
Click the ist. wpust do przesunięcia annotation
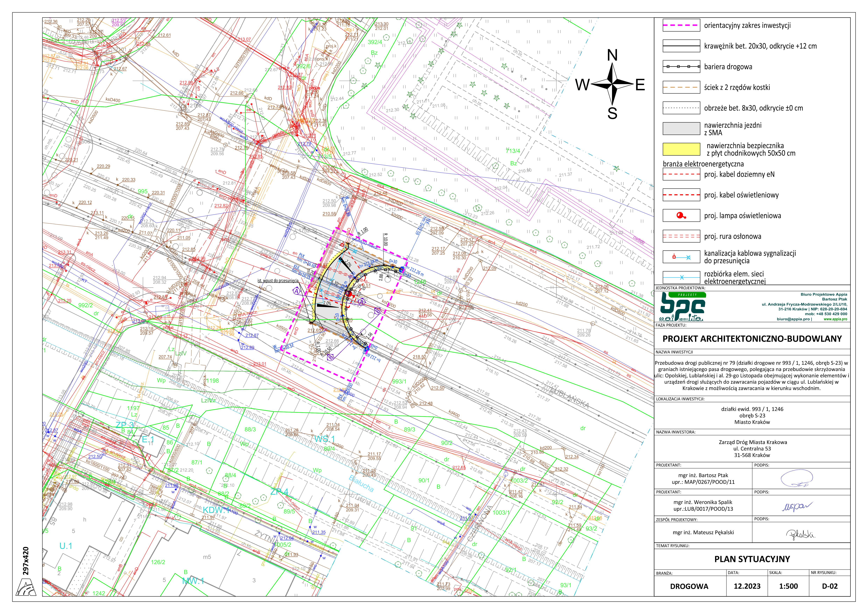[278, 281]
